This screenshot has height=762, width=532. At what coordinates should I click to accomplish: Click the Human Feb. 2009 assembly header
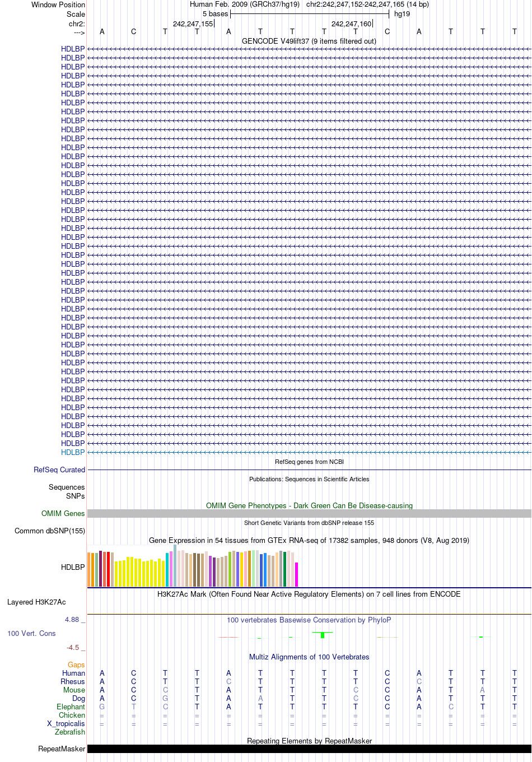tap(245, 4)
